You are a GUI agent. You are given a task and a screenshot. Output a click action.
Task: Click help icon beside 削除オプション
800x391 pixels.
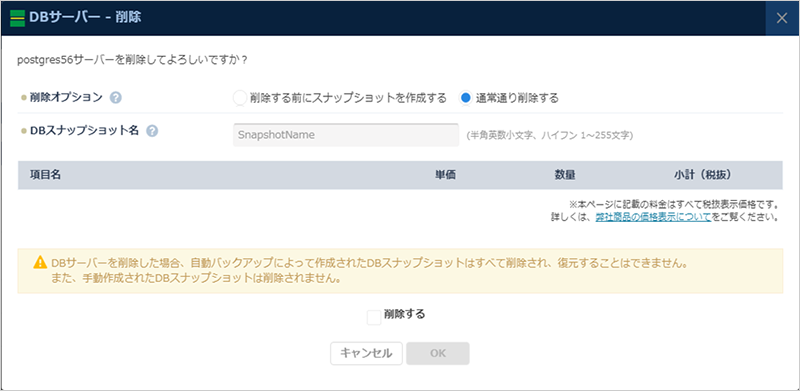click(x=116, y=97)
